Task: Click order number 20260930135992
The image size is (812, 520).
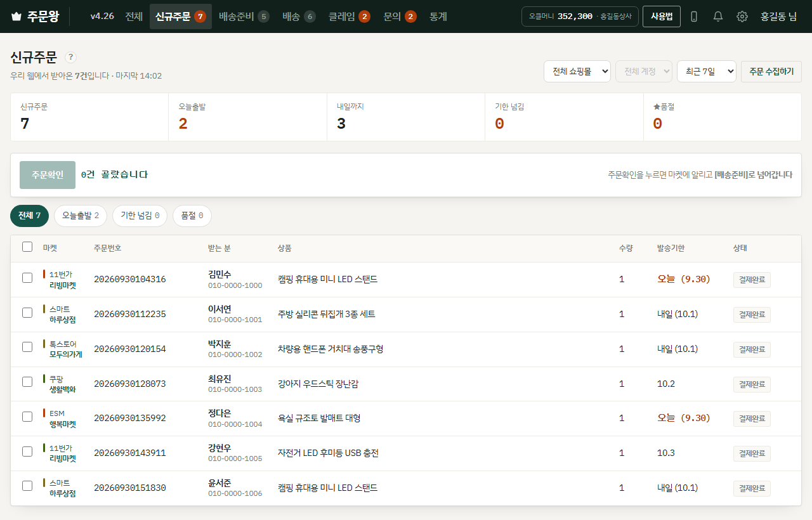Action: coord(130,419)
